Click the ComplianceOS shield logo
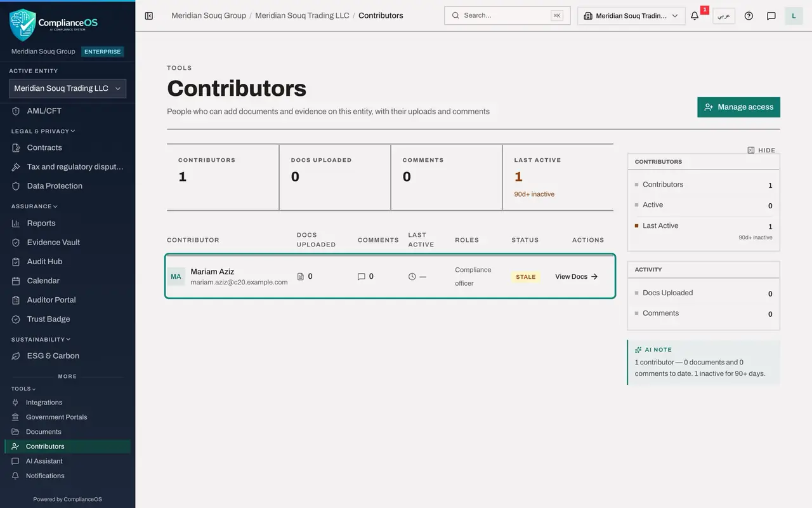Screen dimensions: 812x508 click(23, 25)
